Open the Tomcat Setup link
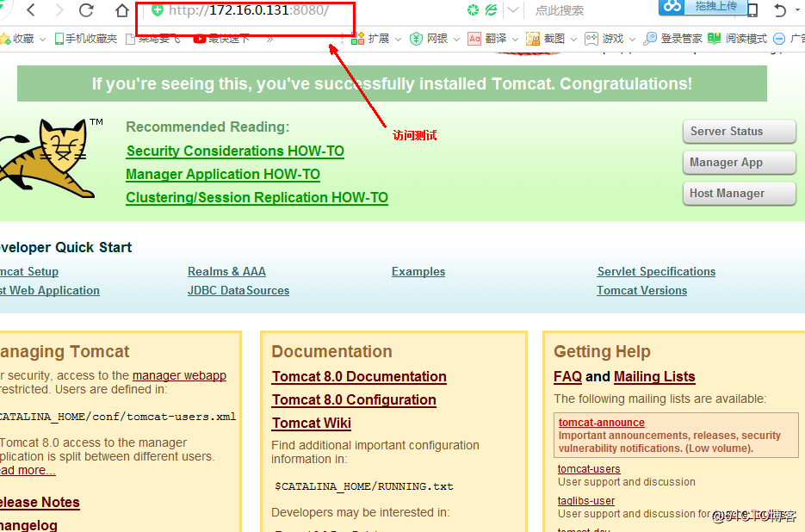The width and height of the screenshot is (805, 532). click(29, 272)
